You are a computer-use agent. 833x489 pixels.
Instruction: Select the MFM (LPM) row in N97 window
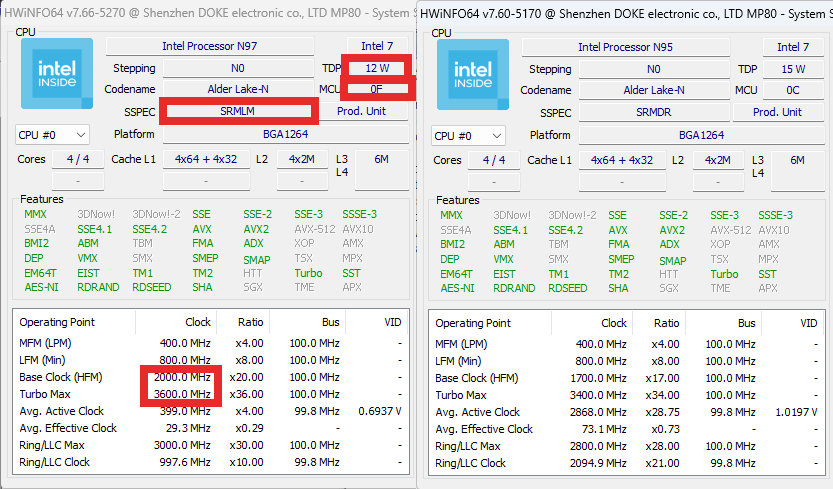[x=210, y=343]
